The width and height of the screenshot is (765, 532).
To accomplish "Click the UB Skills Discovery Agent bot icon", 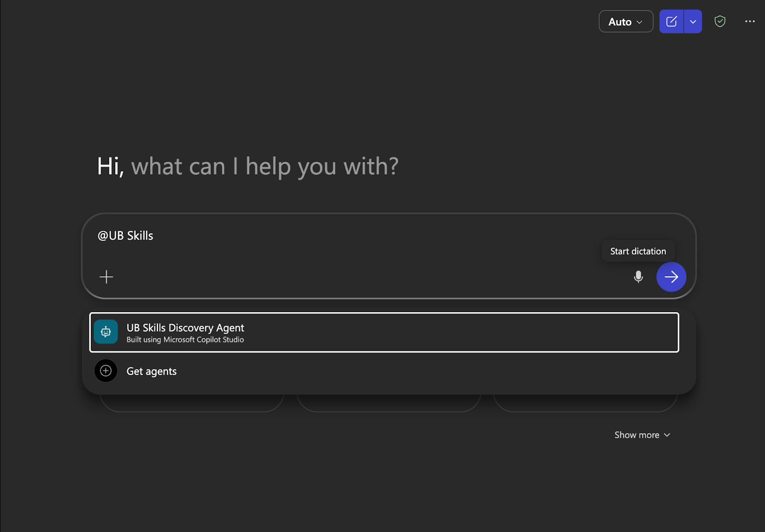I will tap(106, 332).
